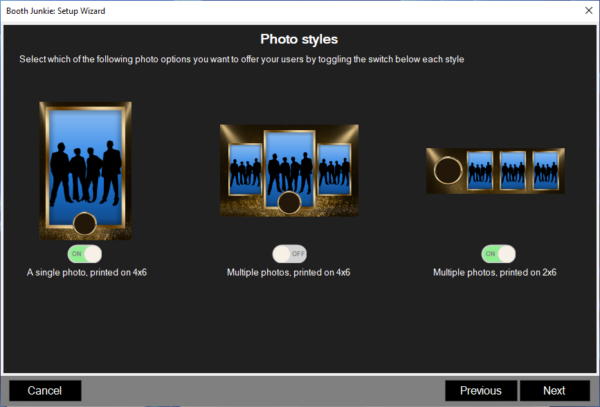600x407 pixels.
Task: Click the circular logo badge in single photo preview
Action: [x=86, y=221]
